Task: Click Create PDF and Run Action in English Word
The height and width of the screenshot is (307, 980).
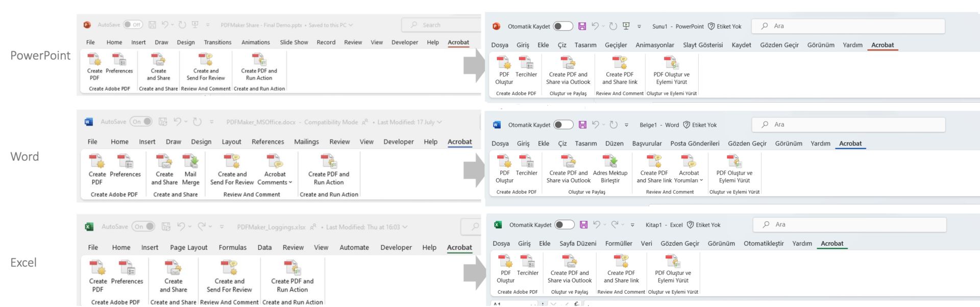Action: [x=329, y=170]
